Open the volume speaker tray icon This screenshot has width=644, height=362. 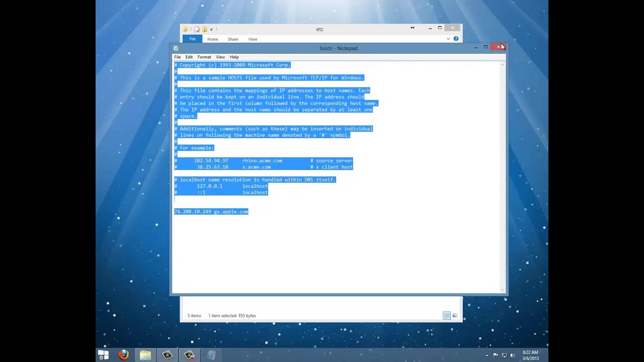(513, 355)
